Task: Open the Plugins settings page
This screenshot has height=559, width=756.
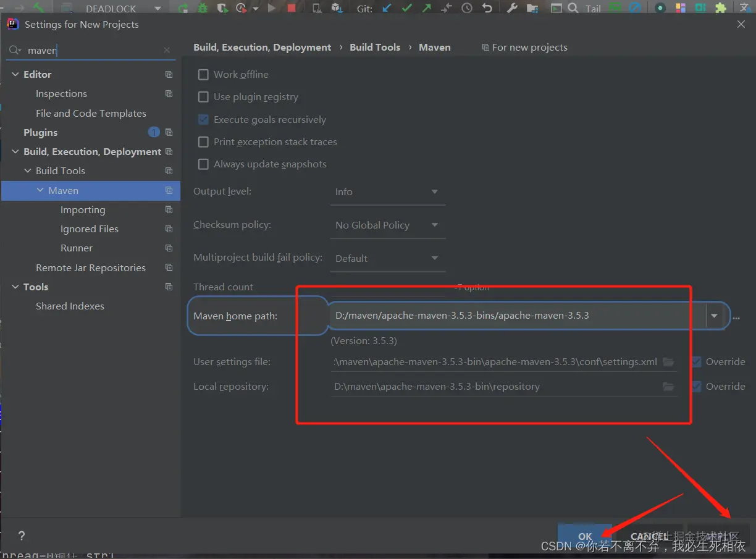Action: pos(40,133)
